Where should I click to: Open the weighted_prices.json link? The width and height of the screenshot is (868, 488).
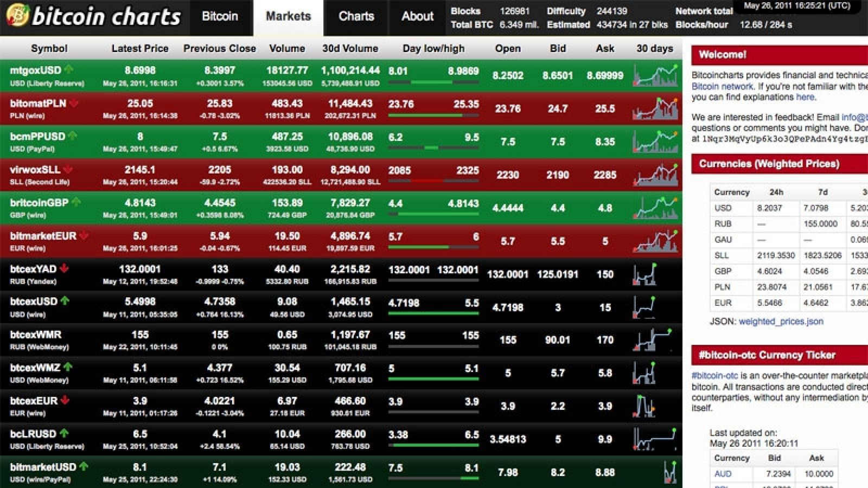pos(781,322)
